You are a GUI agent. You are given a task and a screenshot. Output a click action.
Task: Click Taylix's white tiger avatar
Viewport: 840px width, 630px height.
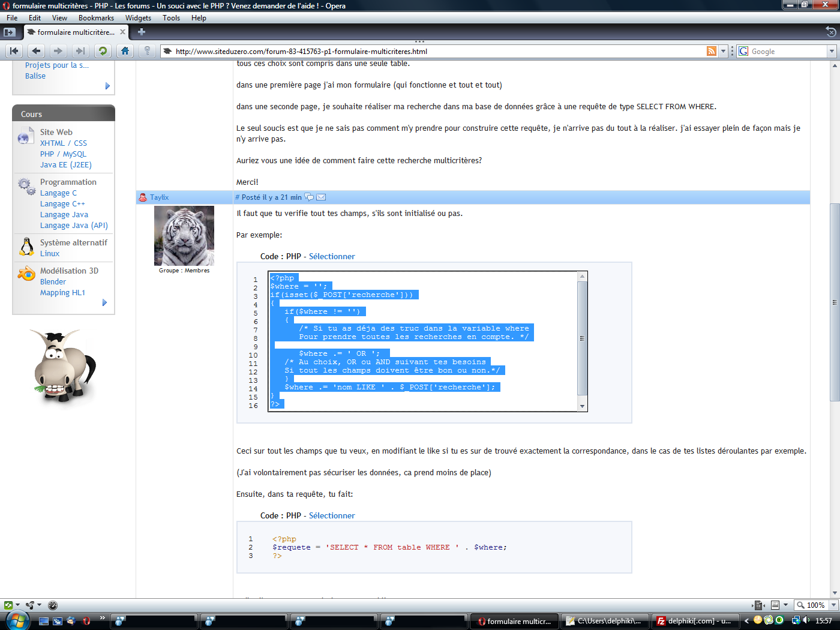(x=184, y=236)
